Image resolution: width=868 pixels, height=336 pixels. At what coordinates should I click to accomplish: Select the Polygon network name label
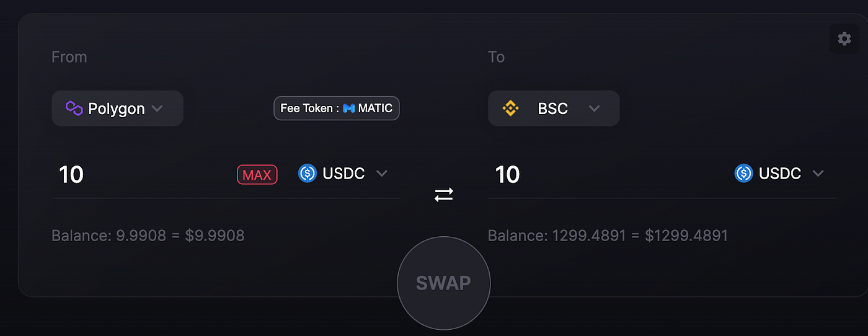(117, 108)
